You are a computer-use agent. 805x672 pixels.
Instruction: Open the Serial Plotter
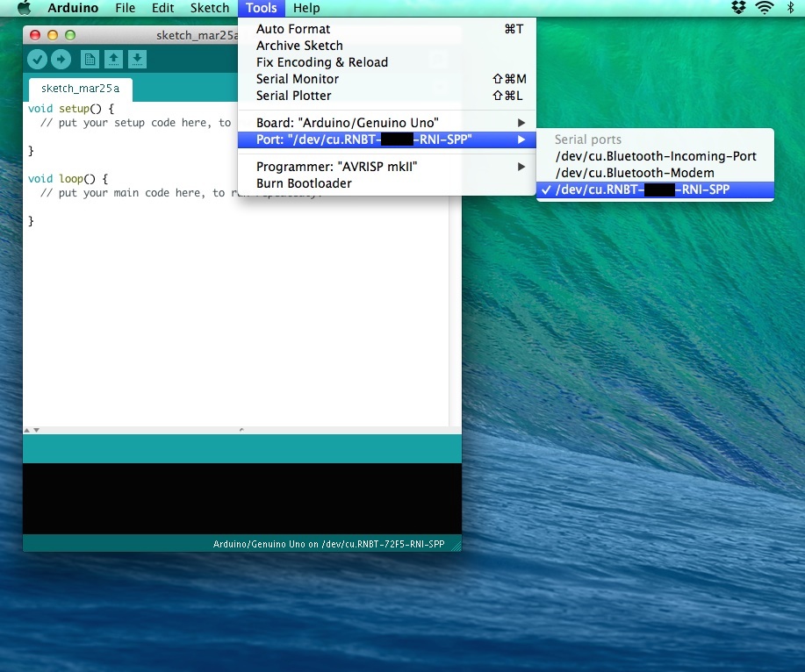[387, 96]
